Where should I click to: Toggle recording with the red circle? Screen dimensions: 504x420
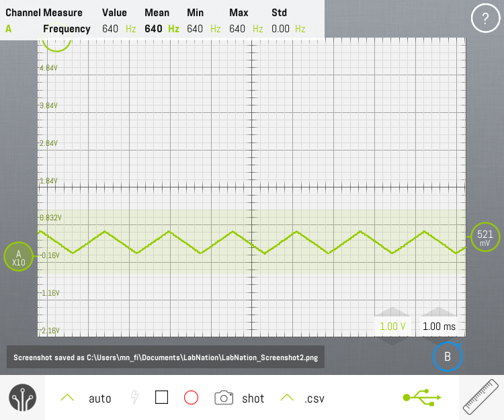tap(191, 398)
